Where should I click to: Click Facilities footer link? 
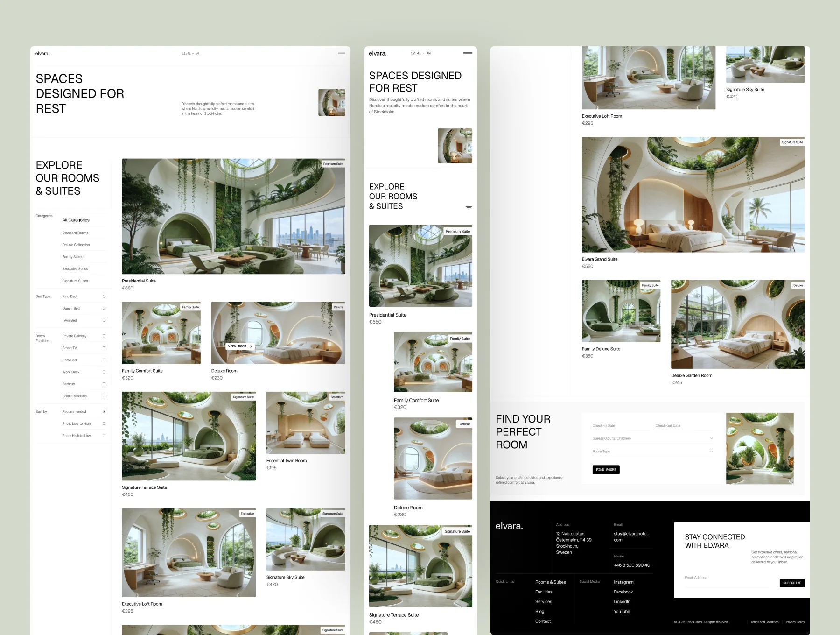tap(544, 592)
